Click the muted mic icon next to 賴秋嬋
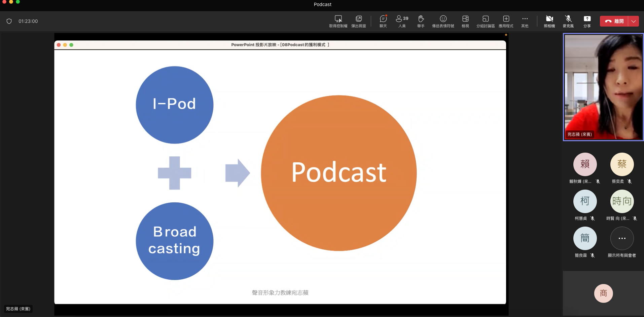 tap(598, 182)
